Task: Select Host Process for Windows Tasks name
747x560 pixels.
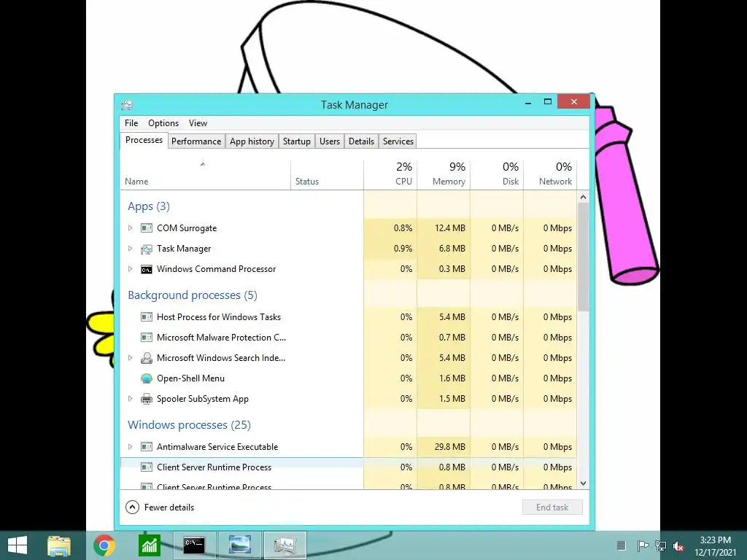Action: coord(219,317)
